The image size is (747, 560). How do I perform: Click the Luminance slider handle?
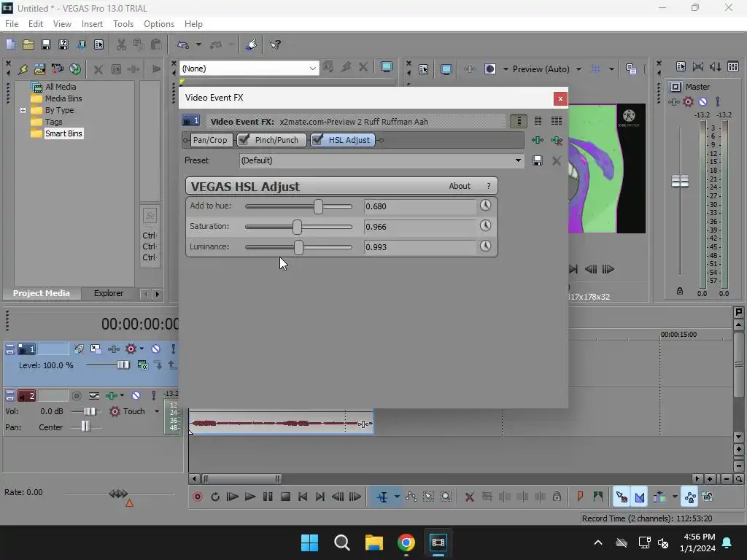298,247
